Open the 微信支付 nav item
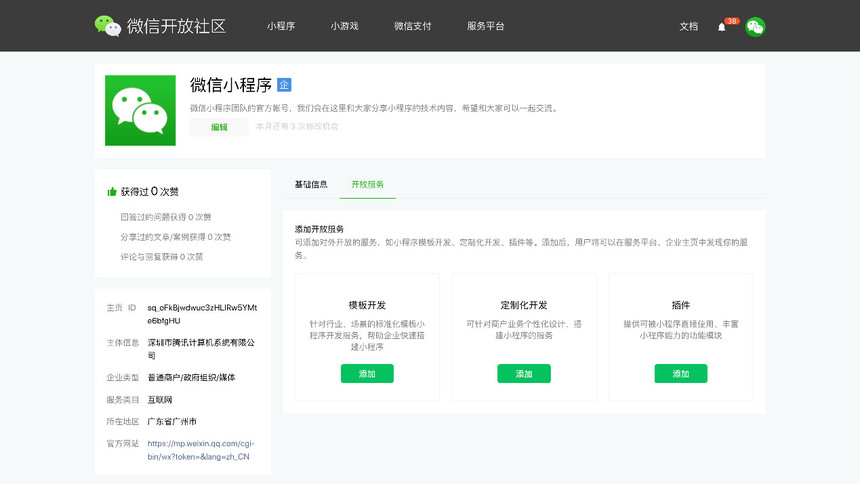 (412, 26)
